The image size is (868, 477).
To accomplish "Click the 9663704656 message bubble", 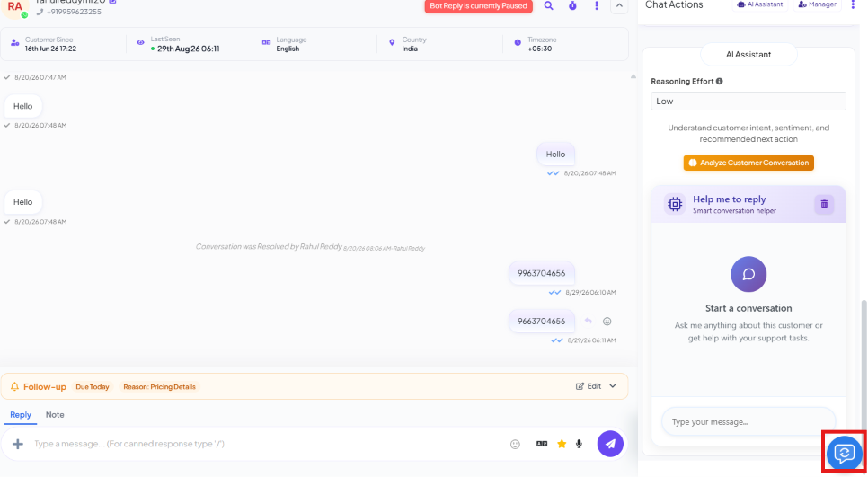I will (542, 321).
